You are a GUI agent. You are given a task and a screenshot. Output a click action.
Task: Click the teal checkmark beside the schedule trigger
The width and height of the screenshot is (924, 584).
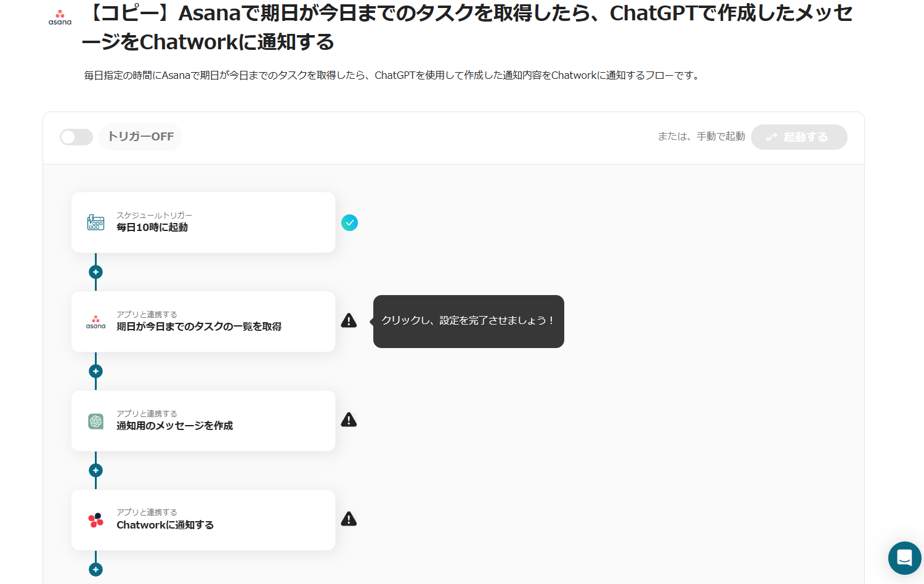pos(349,222)
